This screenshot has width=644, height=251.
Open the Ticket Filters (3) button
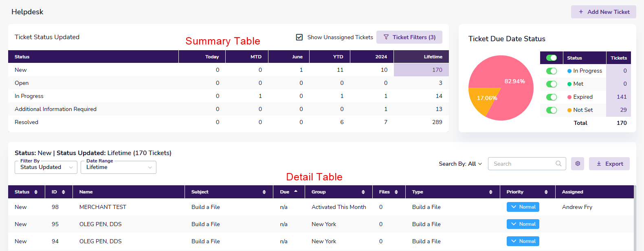[x=409, y=37]
